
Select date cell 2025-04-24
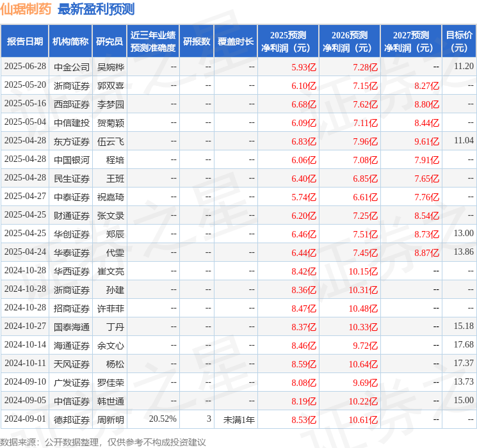(x=25, y=252)
